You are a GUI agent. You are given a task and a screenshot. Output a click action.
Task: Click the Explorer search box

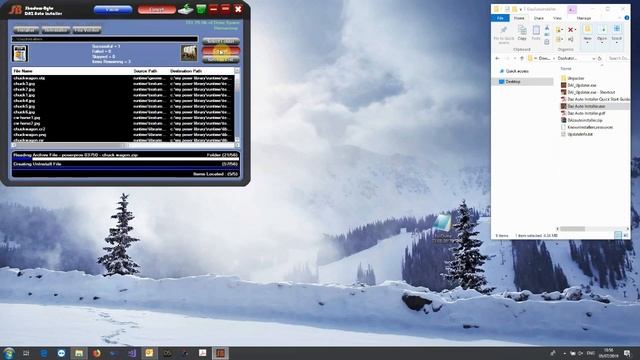pos(618,58)
